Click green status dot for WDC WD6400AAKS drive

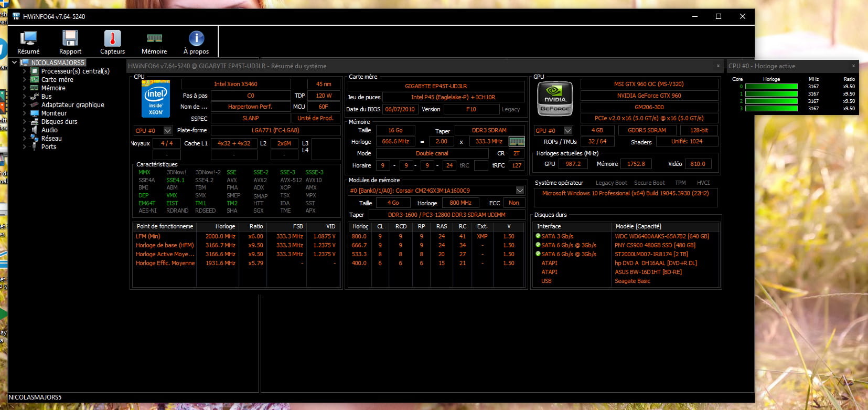(538, 236)
